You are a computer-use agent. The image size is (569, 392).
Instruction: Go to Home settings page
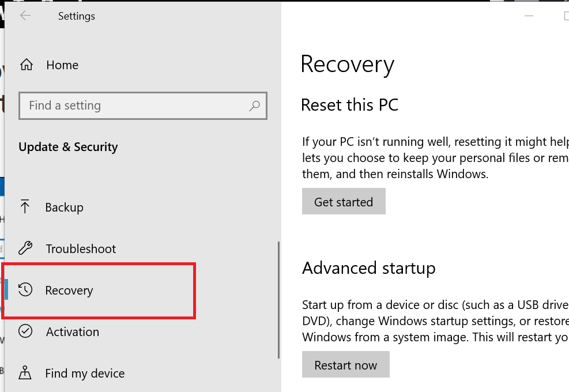(x=62, y=65)
